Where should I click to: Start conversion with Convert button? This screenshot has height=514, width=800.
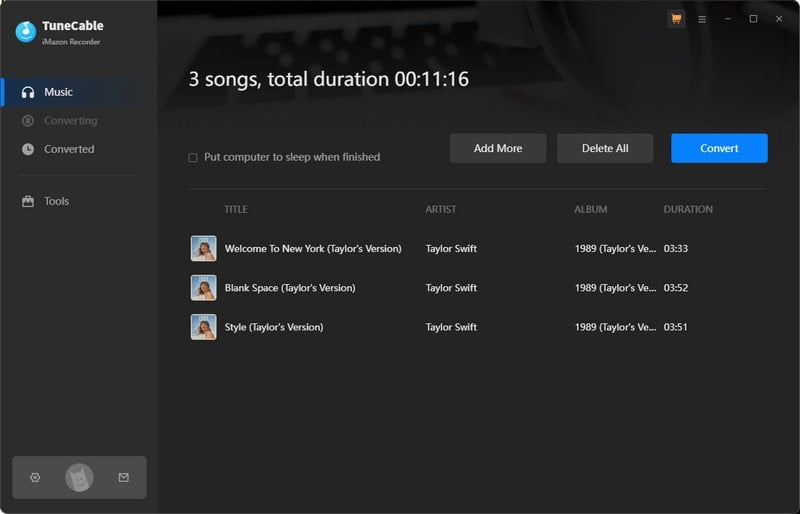coord(719,149)
